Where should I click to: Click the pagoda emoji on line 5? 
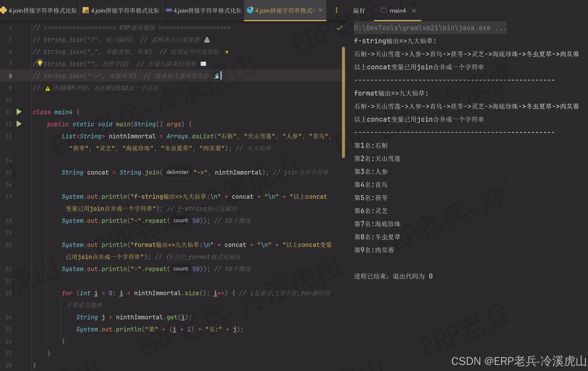[x=207, y=40]
